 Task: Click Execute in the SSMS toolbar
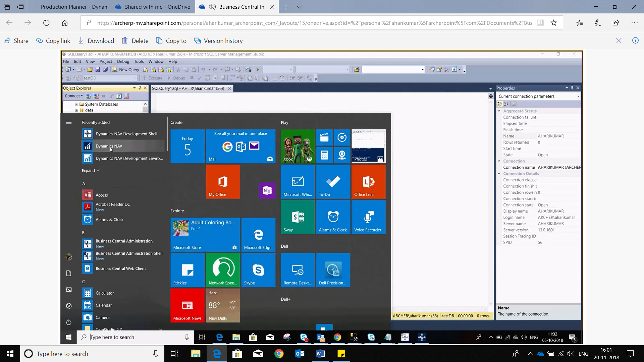(x=153, y=78)
